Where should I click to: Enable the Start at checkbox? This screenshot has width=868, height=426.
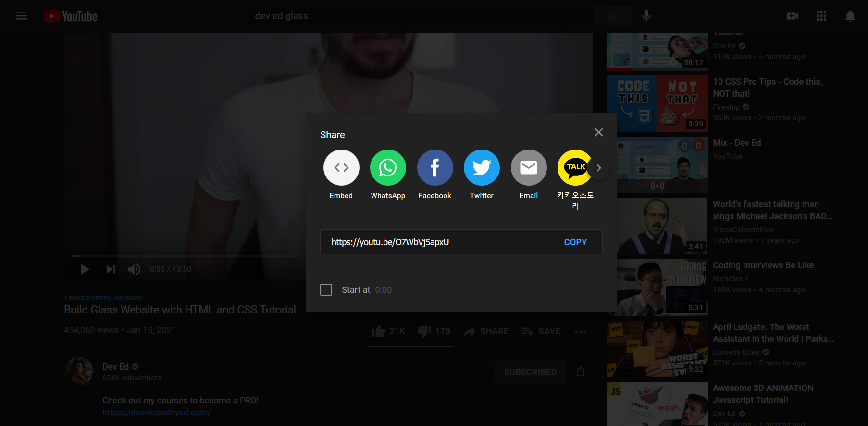(326, 290)
